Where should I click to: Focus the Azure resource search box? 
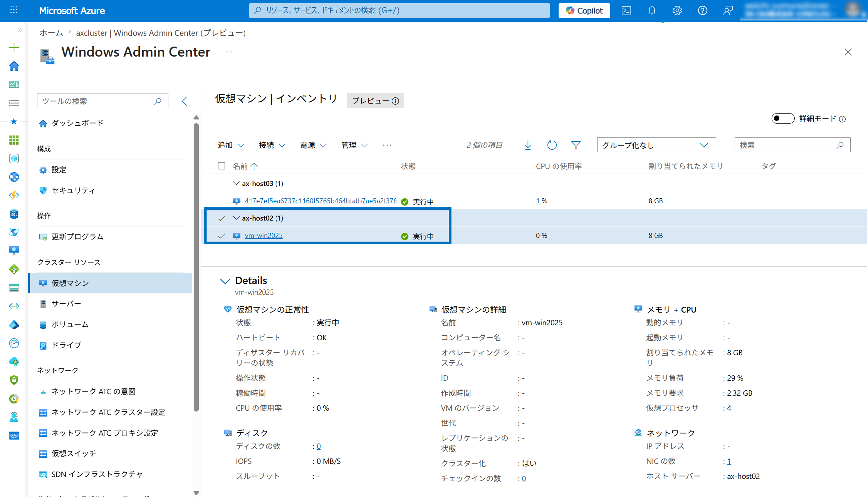(x=399, y=11)
